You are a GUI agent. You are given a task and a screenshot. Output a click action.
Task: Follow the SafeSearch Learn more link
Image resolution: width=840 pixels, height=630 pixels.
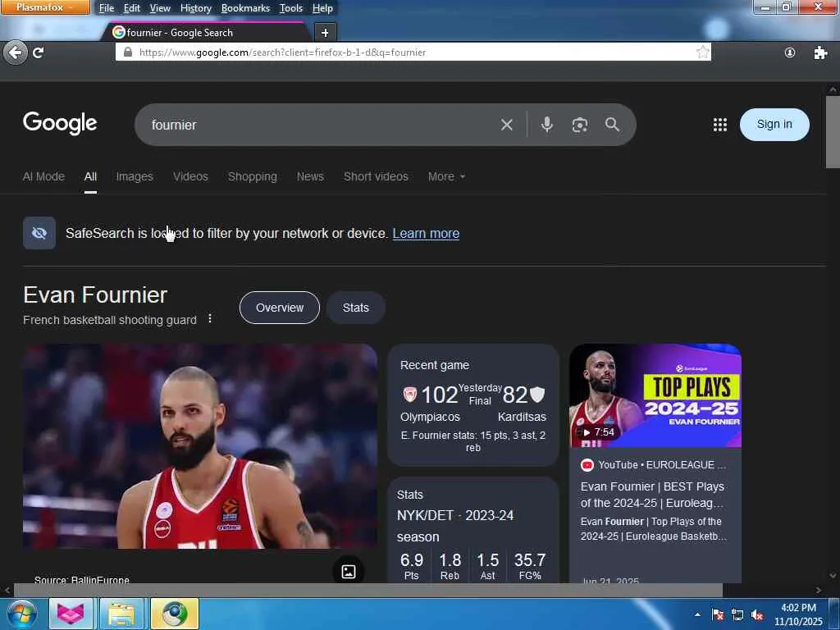pyautogui.click(x=426, y=233)
